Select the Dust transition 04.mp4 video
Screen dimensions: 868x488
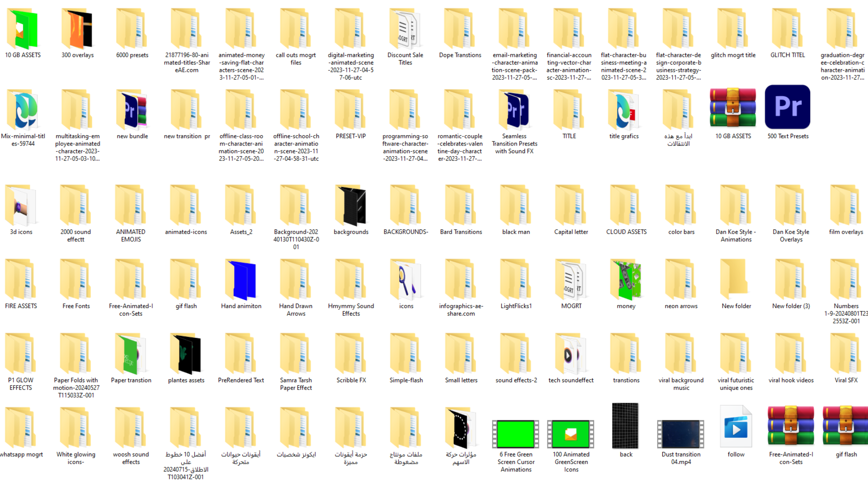tap(680, 433)
